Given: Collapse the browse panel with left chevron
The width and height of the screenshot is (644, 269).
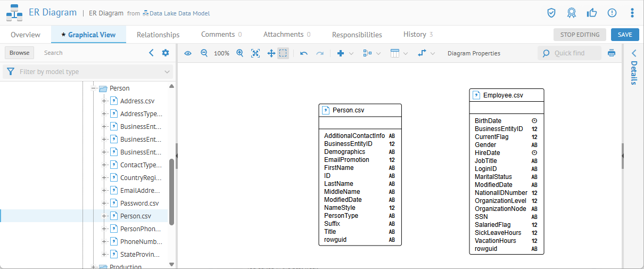Looking at the screenshot, I should (151, 53).
